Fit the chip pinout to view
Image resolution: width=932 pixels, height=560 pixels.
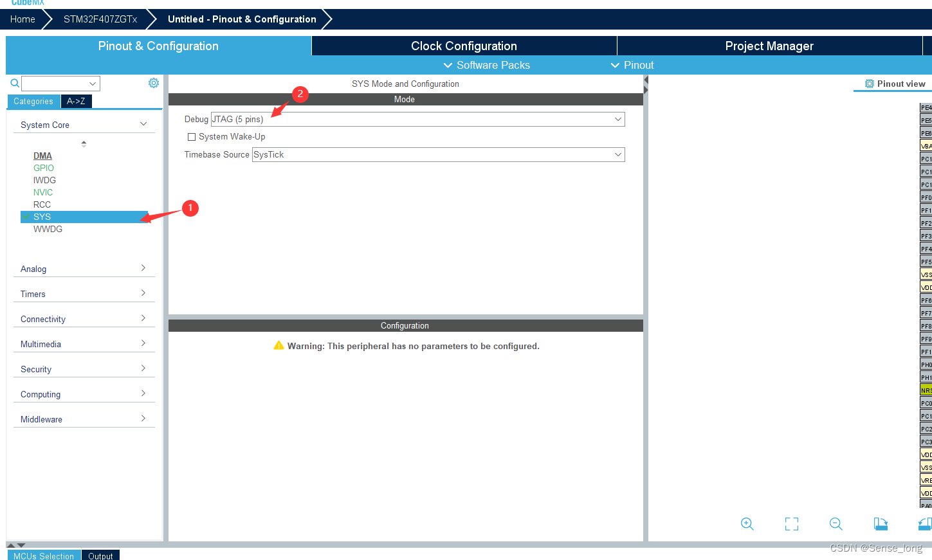(x=792, y=524)
